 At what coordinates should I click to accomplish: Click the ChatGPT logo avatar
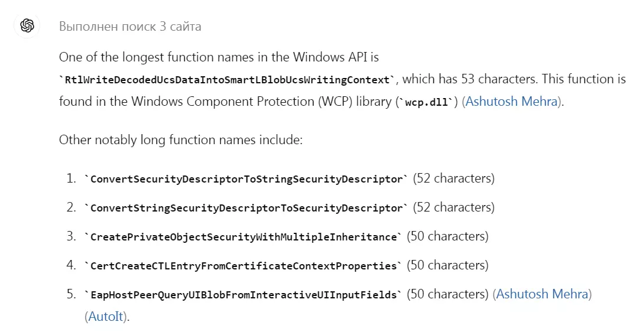click(27, 26)
